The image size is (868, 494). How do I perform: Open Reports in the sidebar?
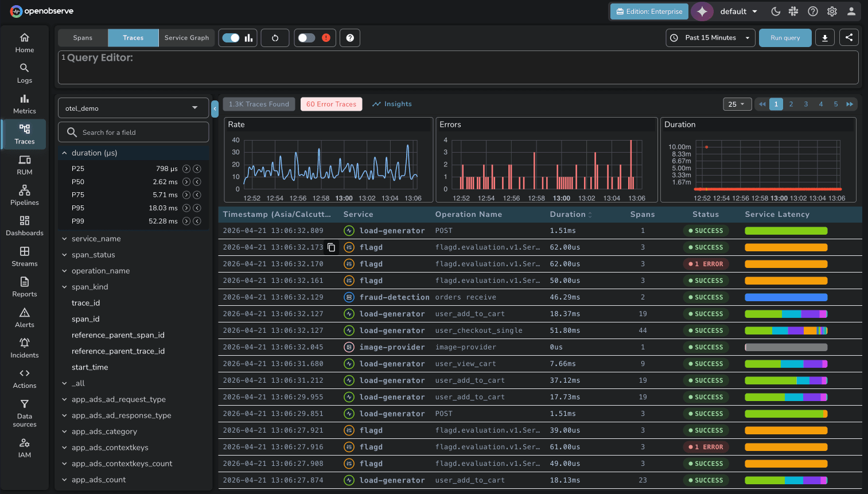tap(24, 287)
